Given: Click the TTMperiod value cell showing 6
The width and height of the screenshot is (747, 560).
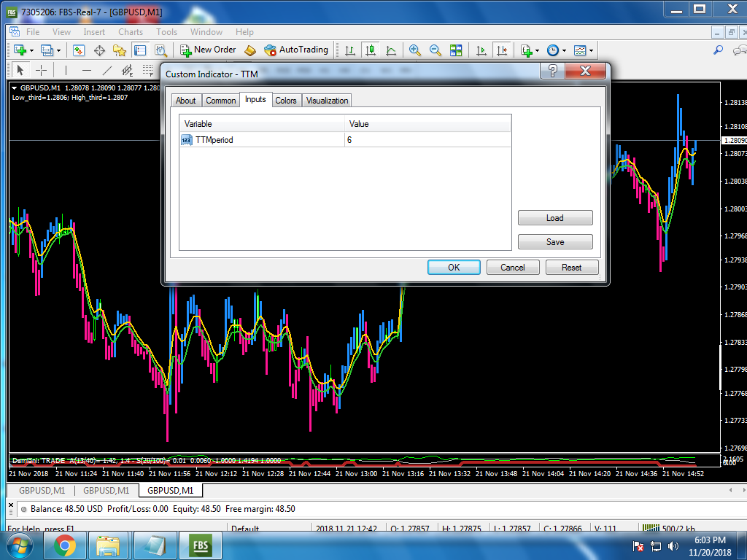Looking at the screenshot, I should [x=427, y=139].
